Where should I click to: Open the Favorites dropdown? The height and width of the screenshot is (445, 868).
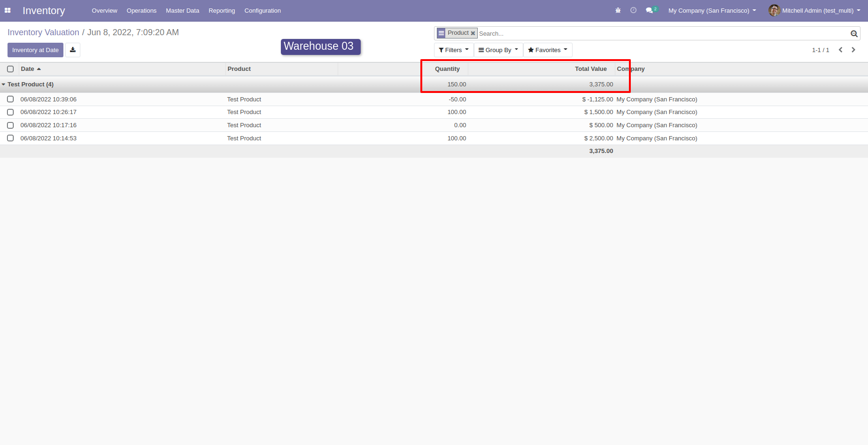click(x=548, y=50)
